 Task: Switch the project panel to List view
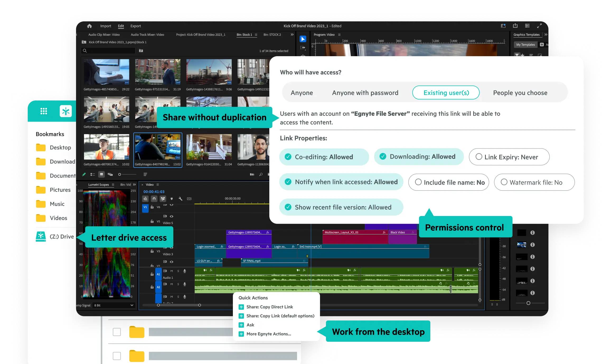coord(93,174)
